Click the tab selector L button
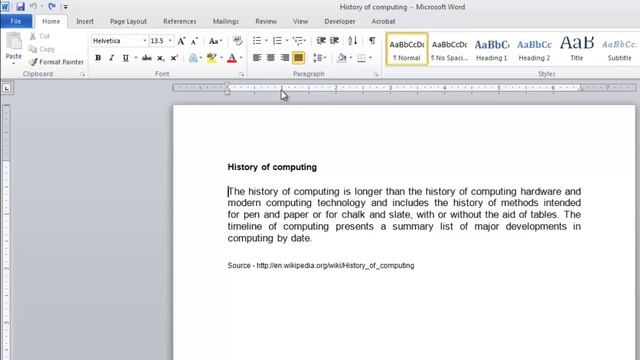This screenshot has width=640, height=360. click(7, 88)
